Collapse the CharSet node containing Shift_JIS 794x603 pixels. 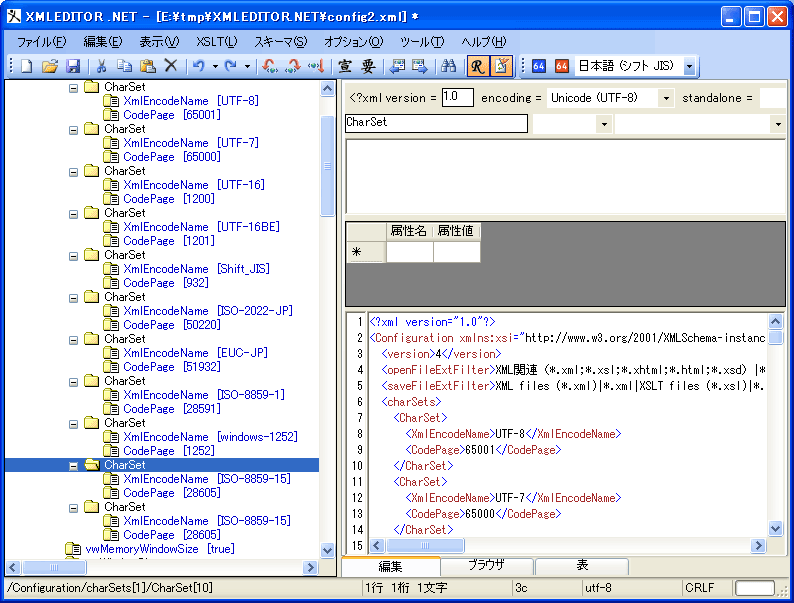pos(73,256)
